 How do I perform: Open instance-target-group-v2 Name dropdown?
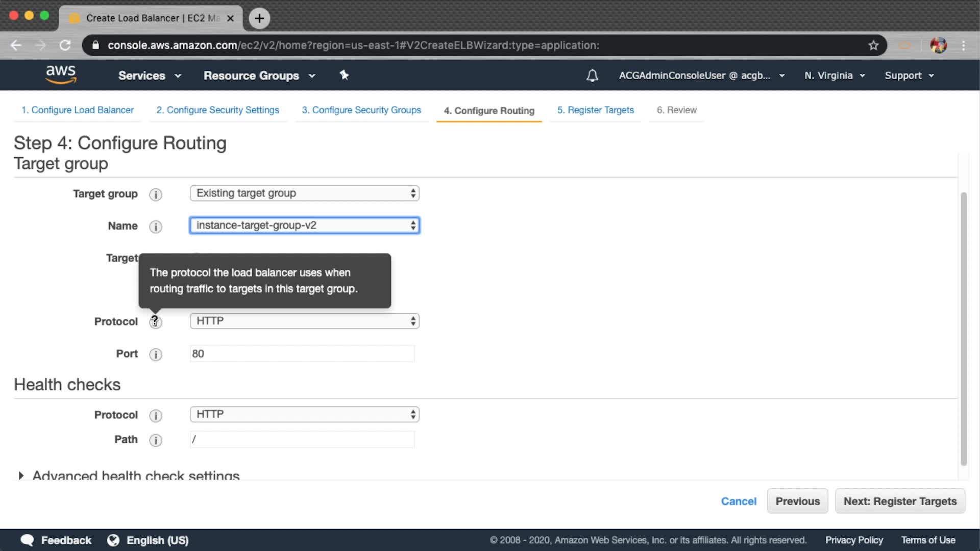coord(304,226)
